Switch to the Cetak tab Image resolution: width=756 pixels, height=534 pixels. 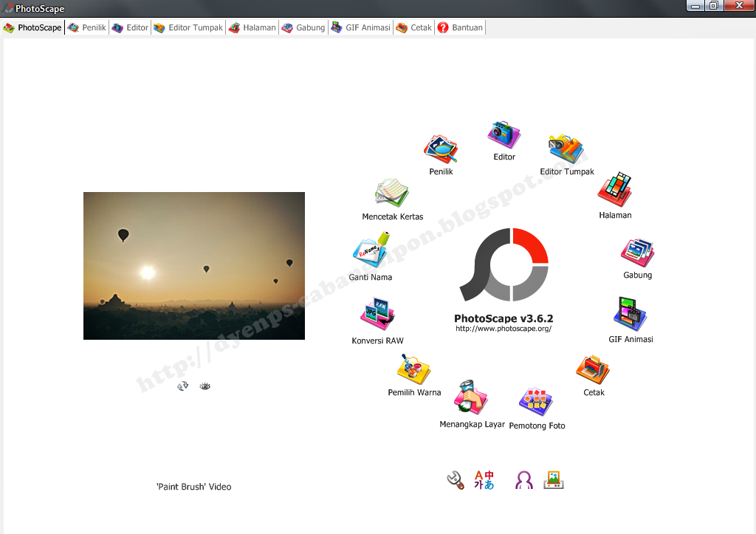point(413,27)
